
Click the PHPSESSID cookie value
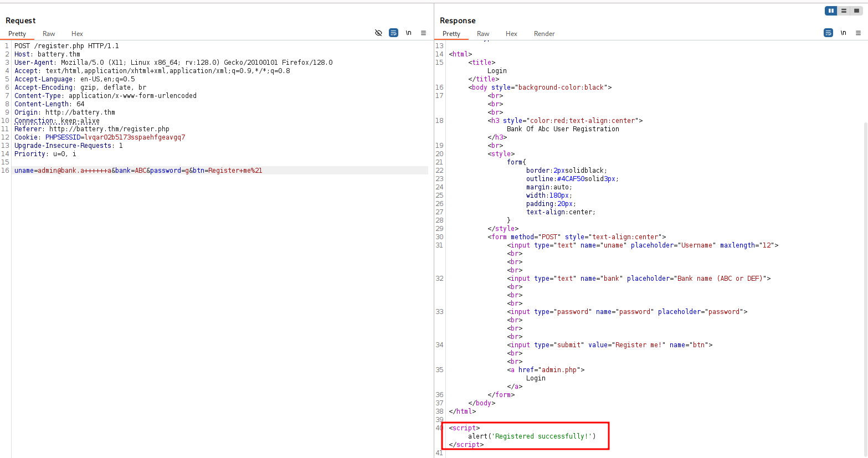[x=135, y=137]
